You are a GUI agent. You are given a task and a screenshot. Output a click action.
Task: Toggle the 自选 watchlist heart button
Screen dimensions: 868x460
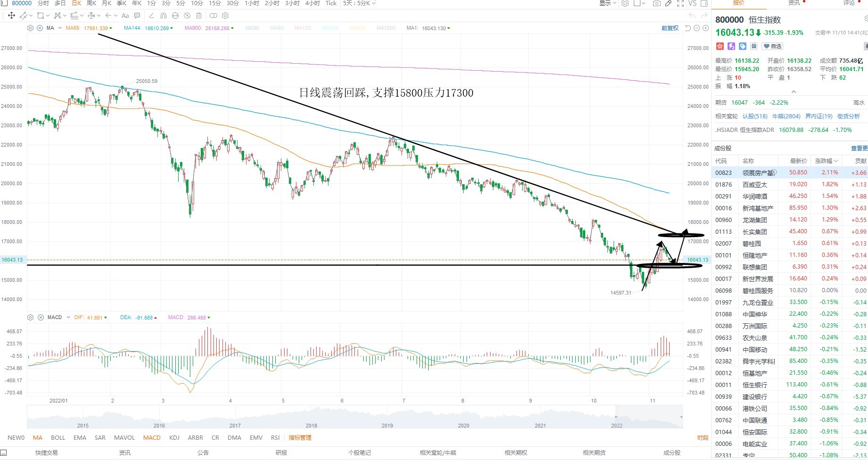pyautogui.click(x=773, y=46)
